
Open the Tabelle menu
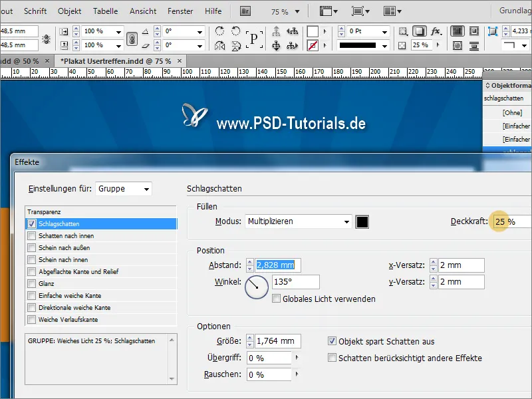tap(106, 11)
